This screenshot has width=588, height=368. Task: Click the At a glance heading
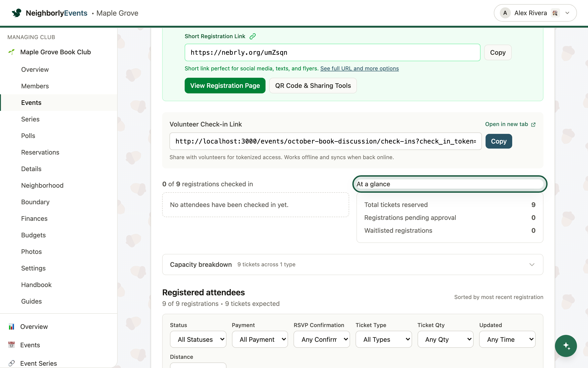[x=373, y=184]
